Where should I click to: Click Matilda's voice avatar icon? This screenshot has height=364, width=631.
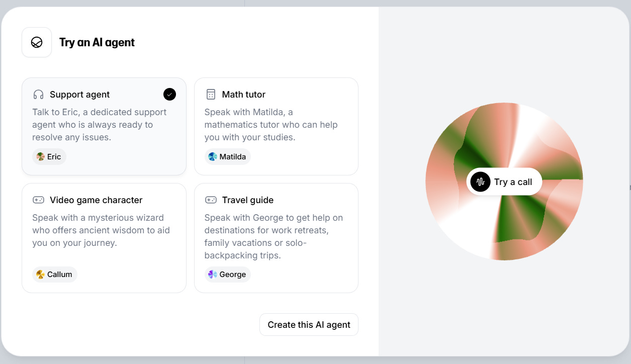tap(213, 156)
